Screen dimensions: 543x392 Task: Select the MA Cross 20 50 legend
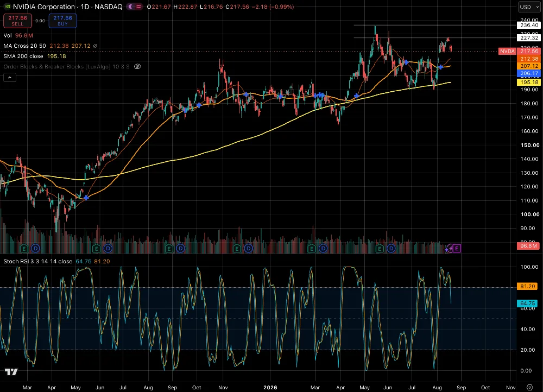(24, 46)
